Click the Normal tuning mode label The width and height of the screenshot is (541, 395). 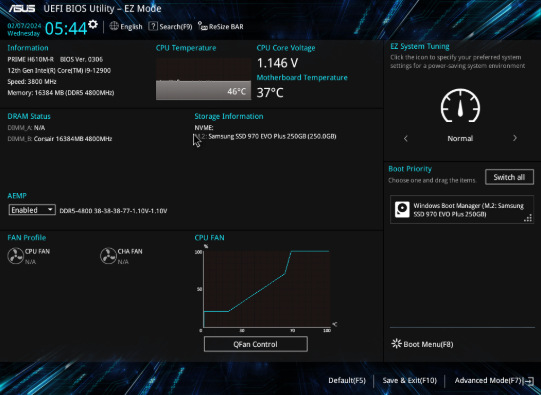(x=460, y=138)
